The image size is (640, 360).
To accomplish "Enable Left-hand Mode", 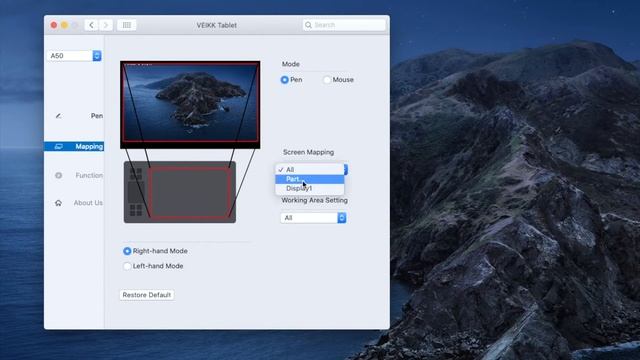I will [127, 266].
